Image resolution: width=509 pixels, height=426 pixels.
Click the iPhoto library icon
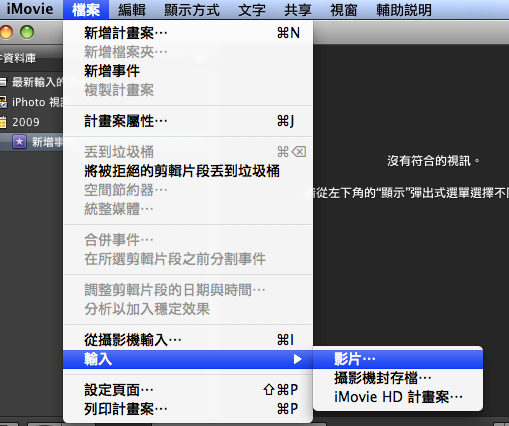pos(3,102)
